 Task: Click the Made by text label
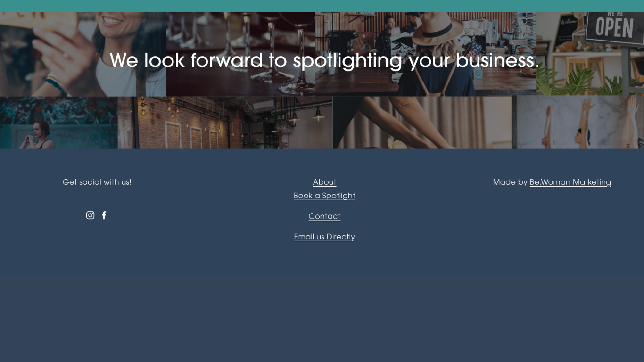click(x=510, y=182)
